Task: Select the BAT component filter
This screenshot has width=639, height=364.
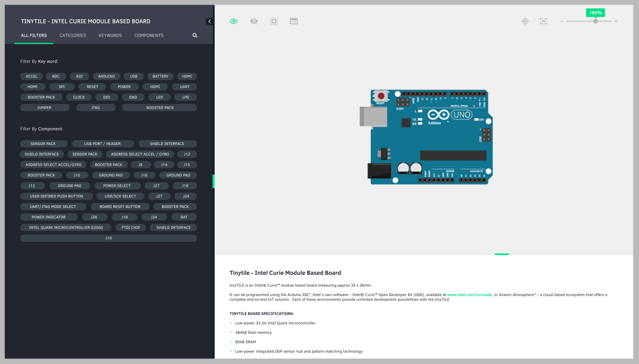Action: (184, 218)
